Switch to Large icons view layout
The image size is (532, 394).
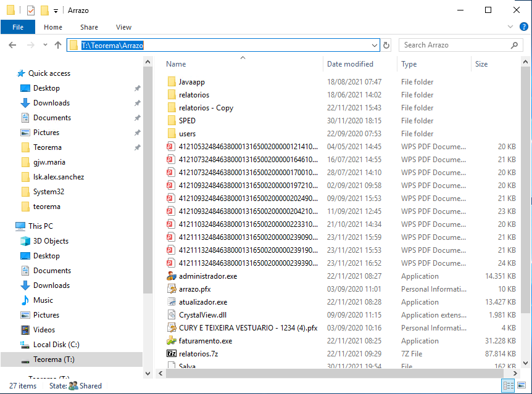(x=522, y=385)
